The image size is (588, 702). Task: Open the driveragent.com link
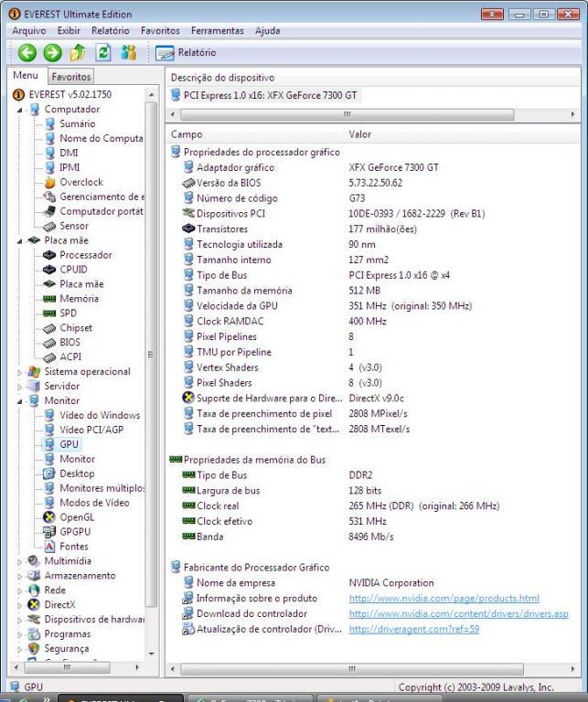[413, 630]
